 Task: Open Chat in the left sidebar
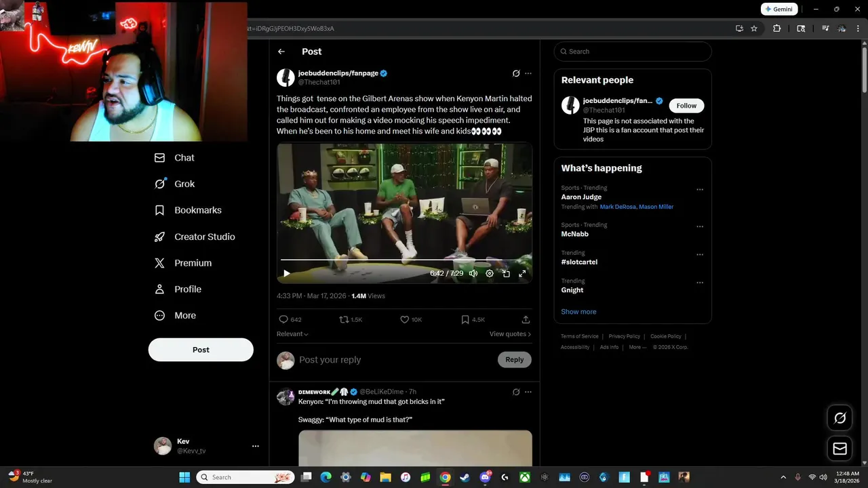(x=174, y=158)
